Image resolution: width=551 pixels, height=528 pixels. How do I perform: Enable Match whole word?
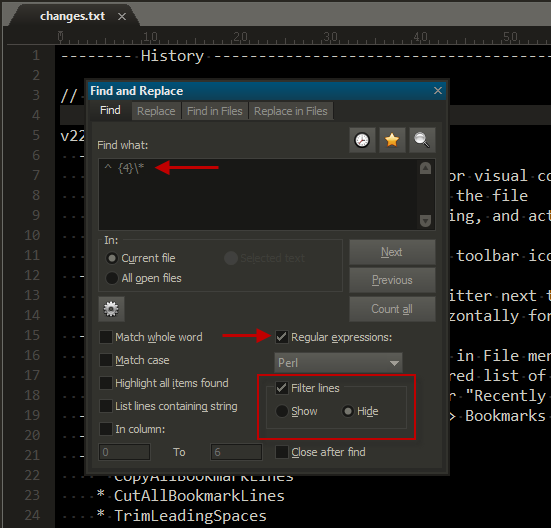click(x=106, y=337)
